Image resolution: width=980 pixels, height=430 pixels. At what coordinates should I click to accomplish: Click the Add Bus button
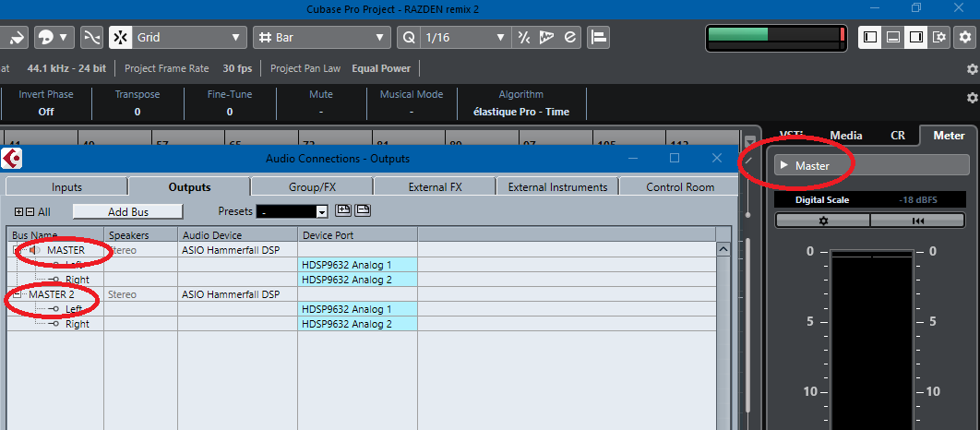pos(128,212)
